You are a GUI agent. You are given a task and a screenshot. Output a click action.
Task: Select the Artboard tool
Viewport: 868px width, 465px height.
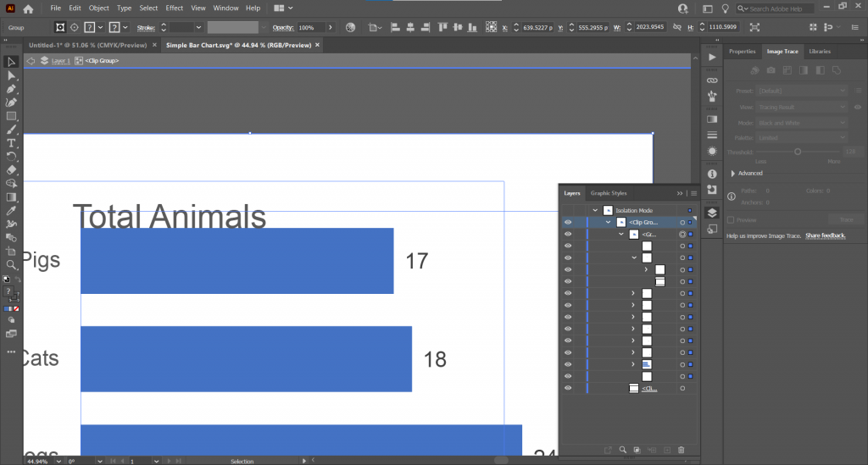click(11, 252)
